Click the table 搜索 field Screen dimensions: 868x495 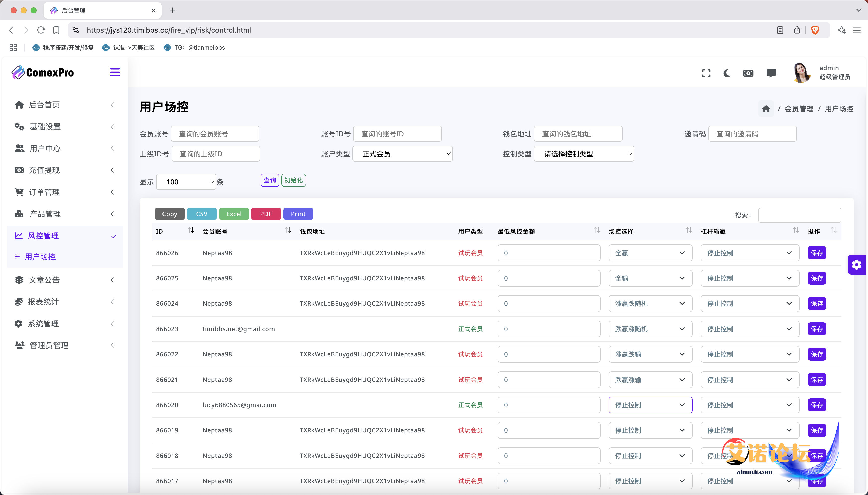(x=800, y=215)
